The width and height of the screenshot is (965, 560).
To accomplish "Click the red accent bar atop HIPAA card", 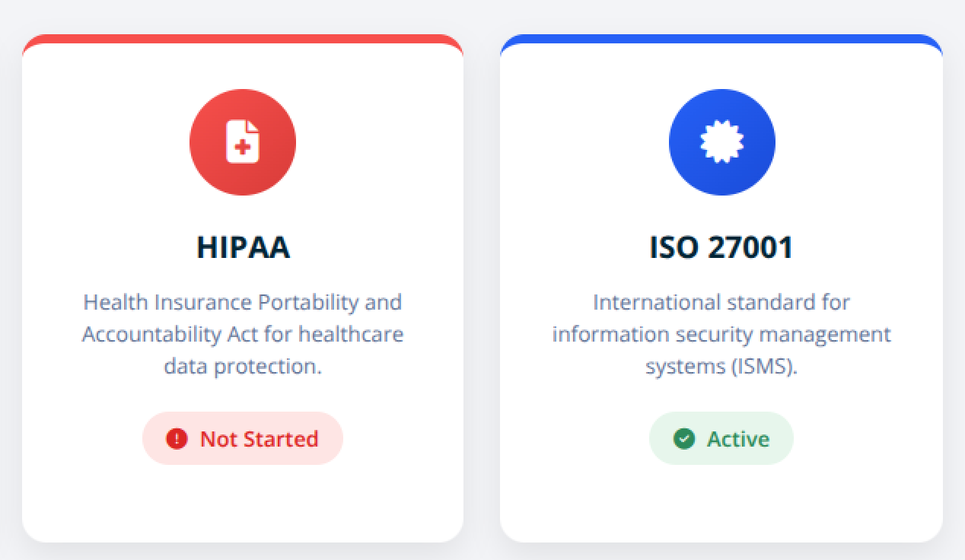I will (x=243, y=39).
